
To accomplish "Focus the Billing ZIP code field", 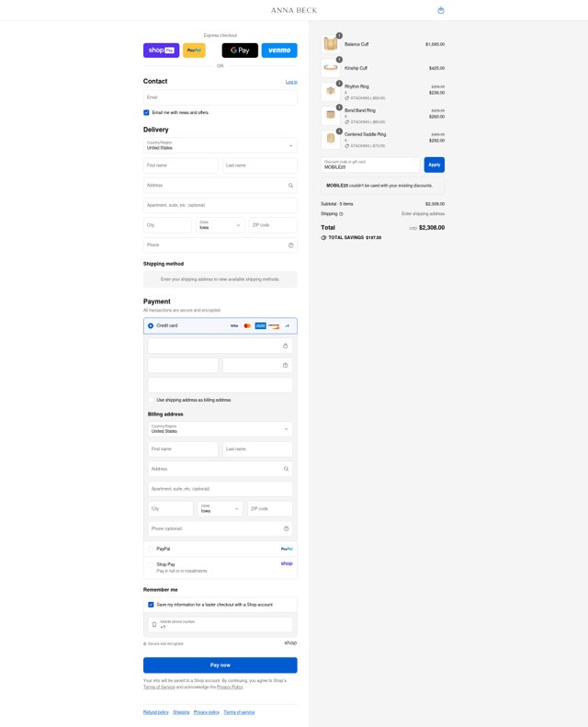I will tap(270, 508).
